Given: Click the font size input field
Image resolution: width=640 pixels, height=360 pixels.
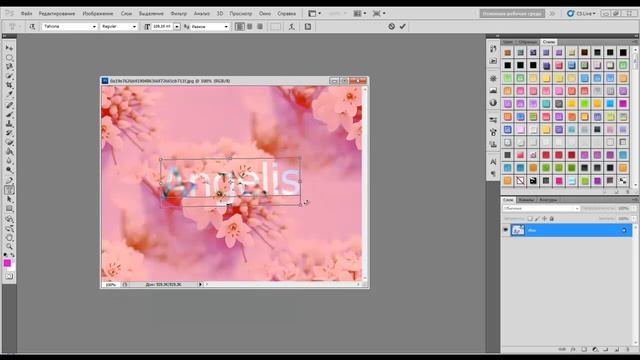Looking at the screenshot, I should tap(162, 27).
